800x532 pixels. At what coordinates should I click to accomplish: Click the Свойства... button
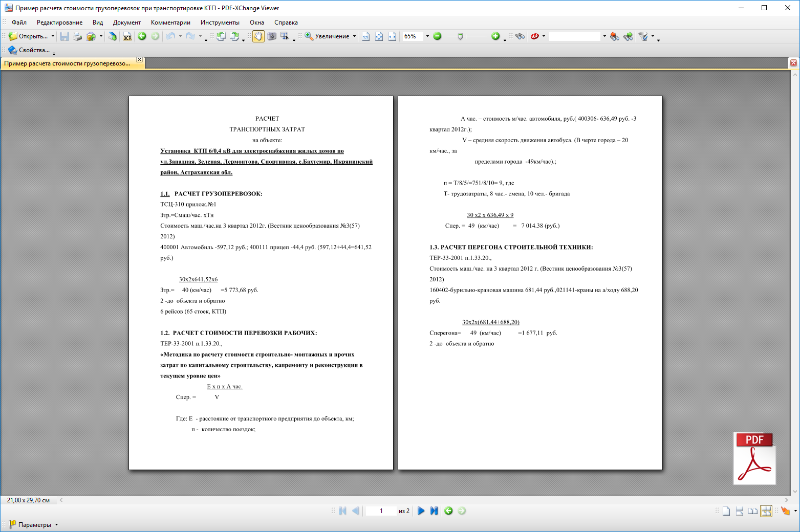[29, 50]
